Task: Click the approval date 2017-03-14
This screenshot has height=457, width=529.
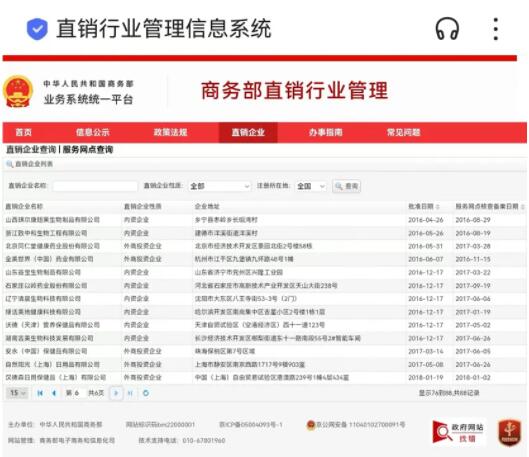Action: point(425,351)
